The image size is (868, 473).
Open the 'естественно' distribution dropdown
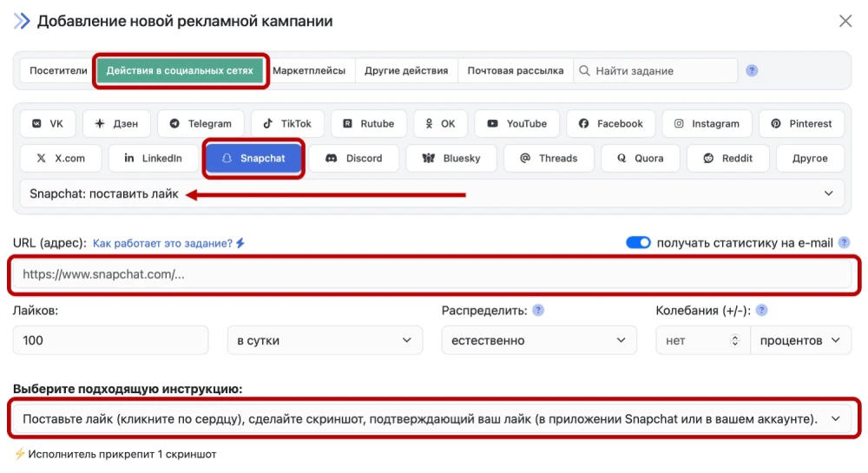click(538, 340)
